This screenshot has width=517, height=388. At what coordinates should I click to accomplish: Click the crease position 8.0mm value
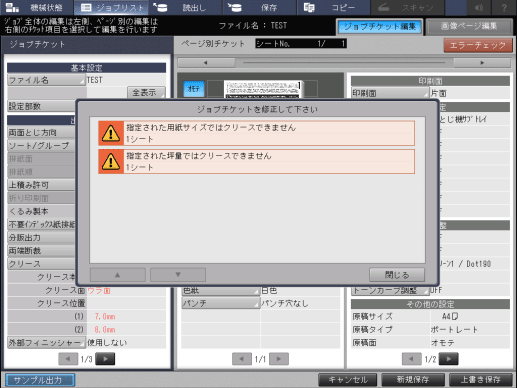coord(105,330)
